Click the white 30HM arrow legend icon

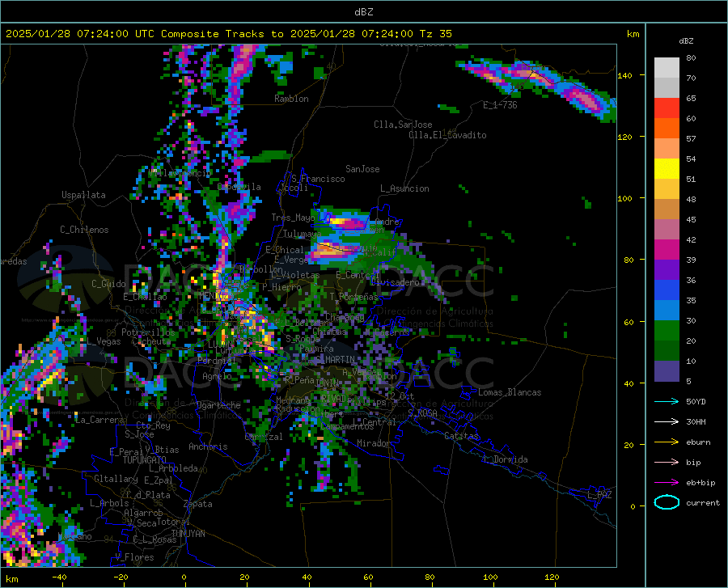(x=667, y=422)
